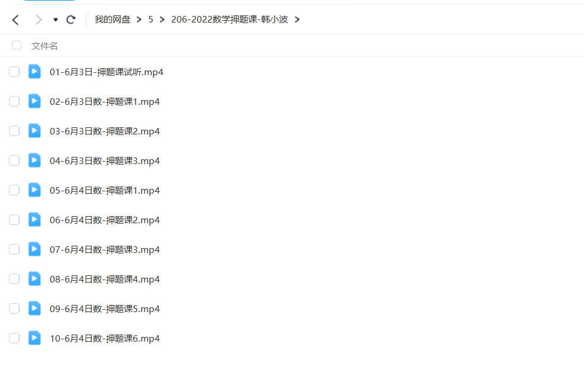Check the box for 07-6月4日数-押题课3.mp4
Screen dimensions: 584x392
click(x=14, y=249)
